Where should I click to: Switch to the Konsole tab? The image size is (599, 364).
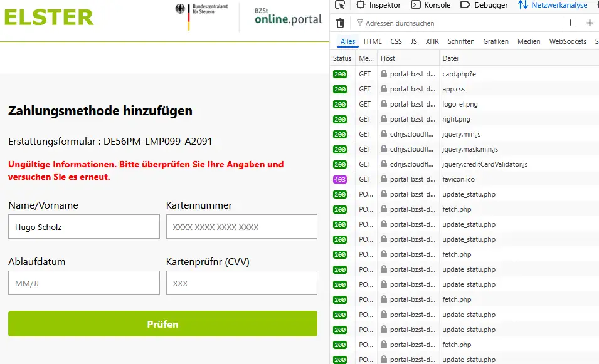point(431,5)
